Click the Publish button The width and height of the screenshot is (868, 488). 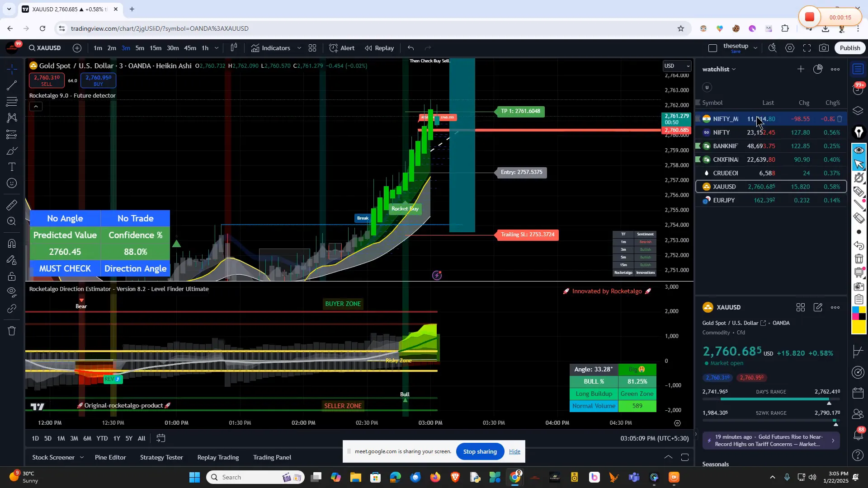point(850,48)
